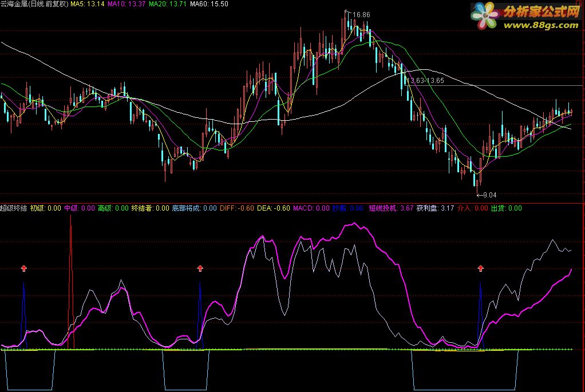Viewport: 585px width, 392px height.
Task: Select the 介入: 0.00 indicator value
Action: tap(472, 208)
